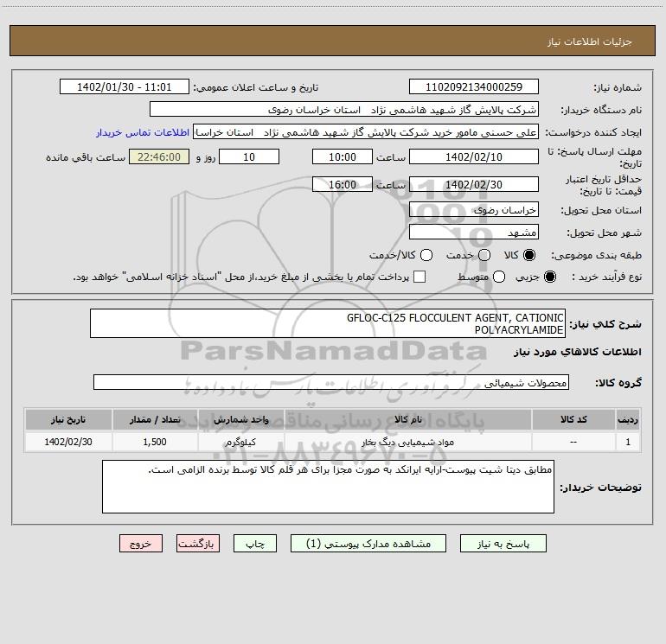Click the تعداد / مقدار column header
666x644 pixels.
pos(155,419)
